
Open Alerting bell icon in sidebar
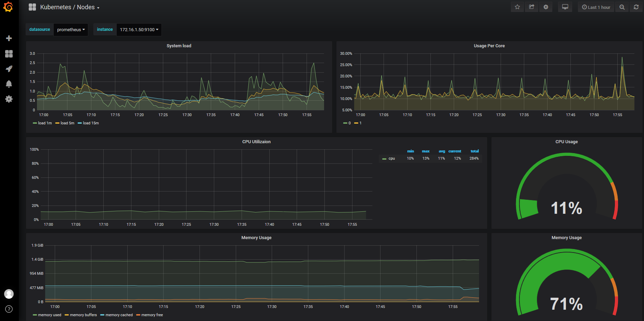tap(9, 84)
